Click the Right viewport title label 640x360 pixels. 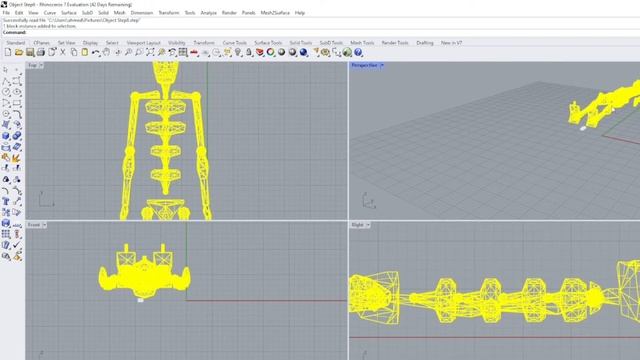(358, 225)
